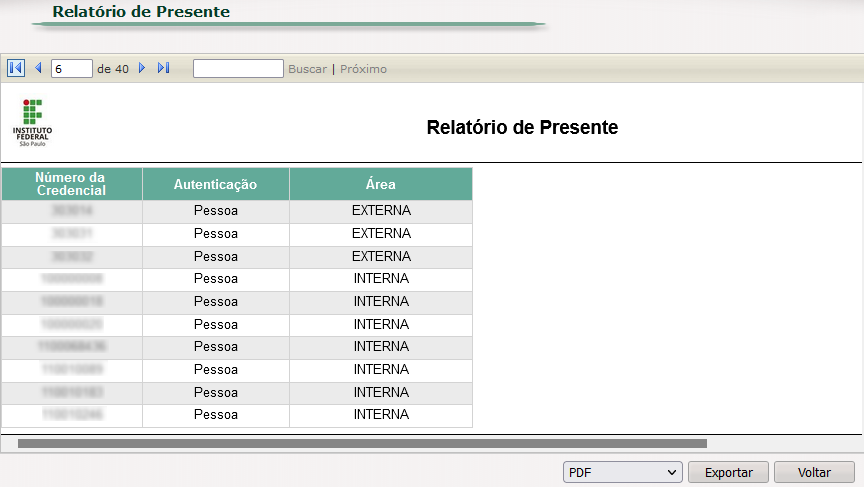
Task: Click the green Relatório de Presente page title
Action: 141,12
